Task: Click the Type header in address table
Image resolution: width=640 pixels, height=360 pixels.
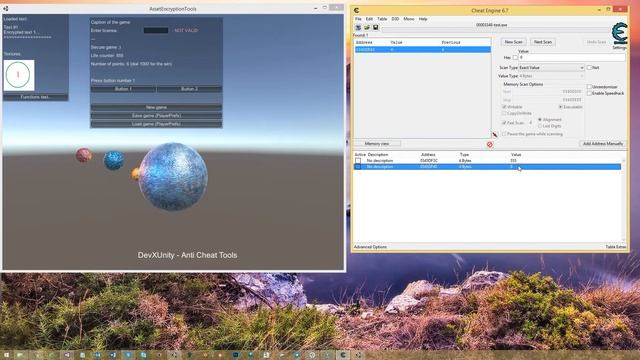Action: tap(464, 155)
